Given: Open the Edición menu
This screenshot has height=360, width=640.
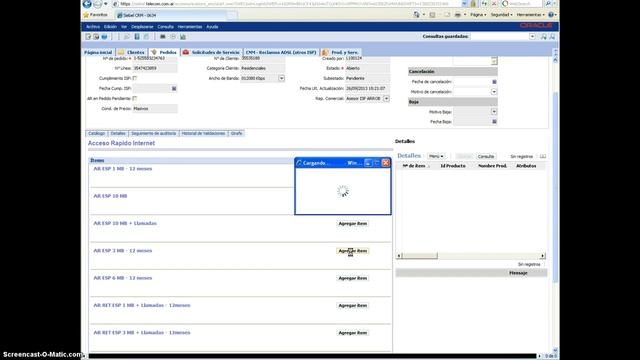Looking at the screenshot, I should click(x=110, y=27).
